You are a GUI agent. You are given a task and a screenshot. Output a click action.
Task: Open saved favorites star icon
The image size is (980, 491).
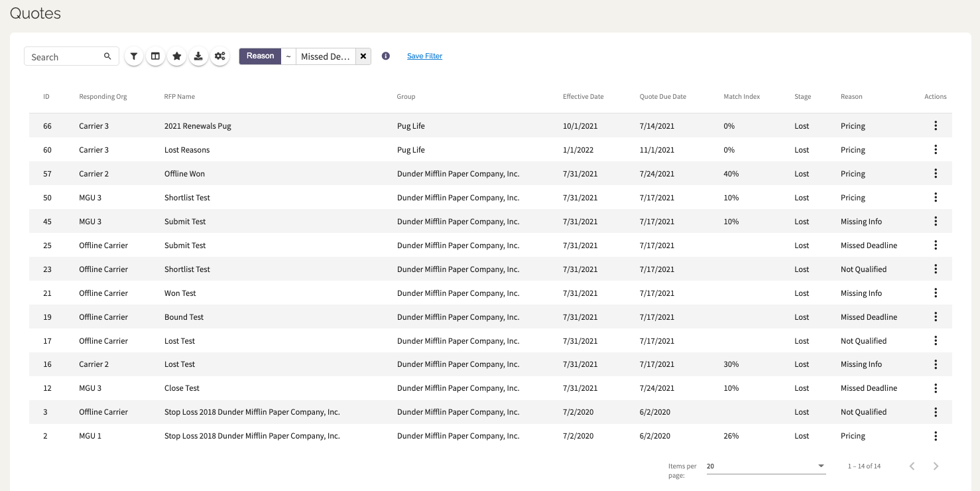point(177,56)
